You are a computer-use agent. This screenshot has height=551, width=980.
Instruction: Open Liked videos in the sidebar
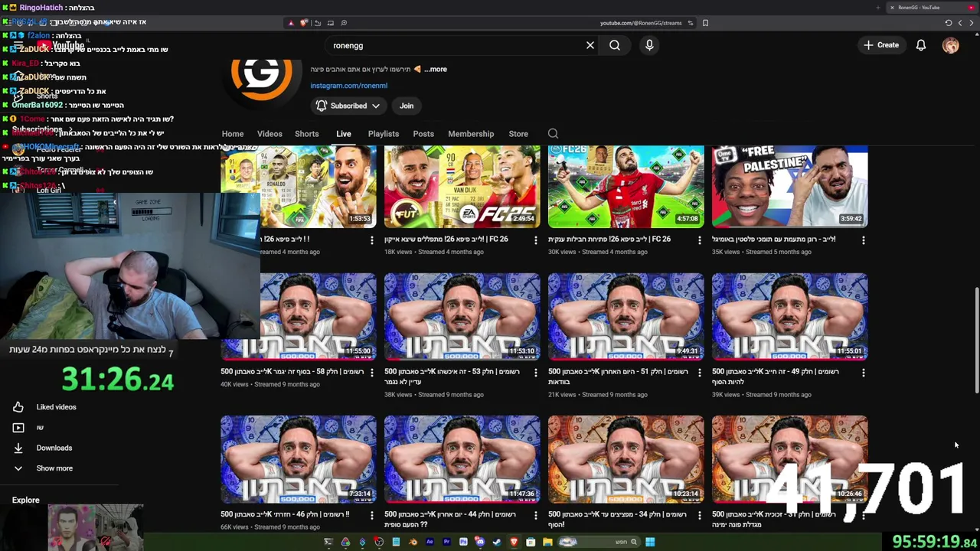tap(56, 407)
